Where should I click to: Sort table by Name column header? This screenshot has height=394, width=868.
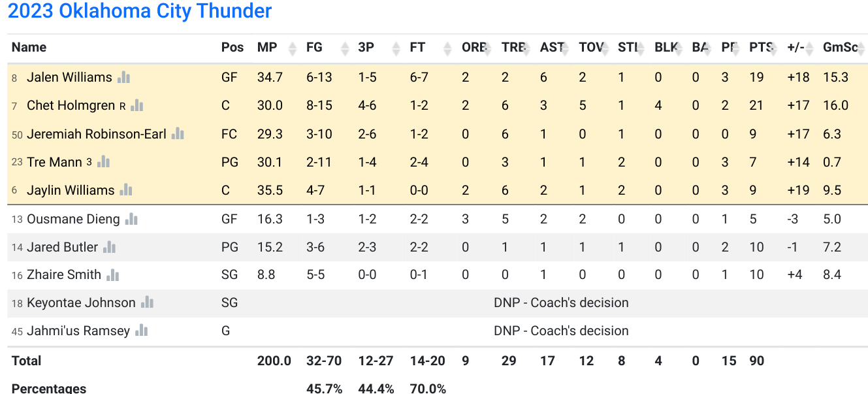(29, 48)
